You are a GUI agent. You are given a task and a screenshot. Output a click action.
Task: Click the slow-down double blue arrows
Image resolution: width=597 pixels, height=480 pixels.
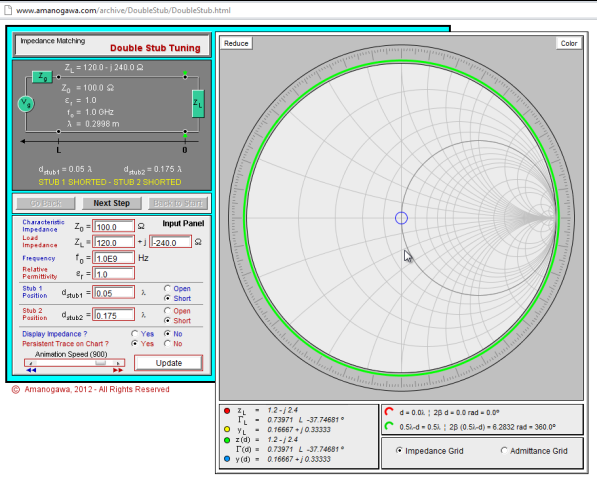(x=31, y=370)
